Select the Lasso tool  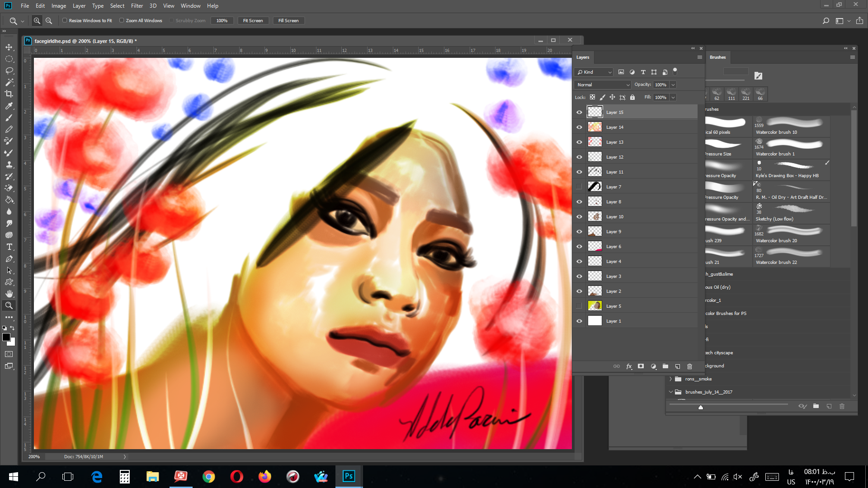(9, 71)
